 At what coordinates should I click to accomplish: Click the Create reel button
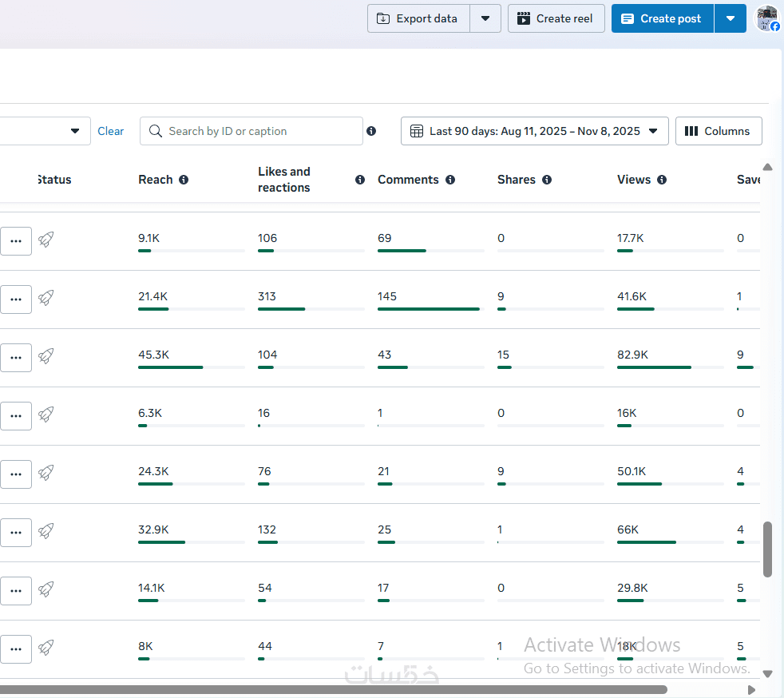pos(556,18)
